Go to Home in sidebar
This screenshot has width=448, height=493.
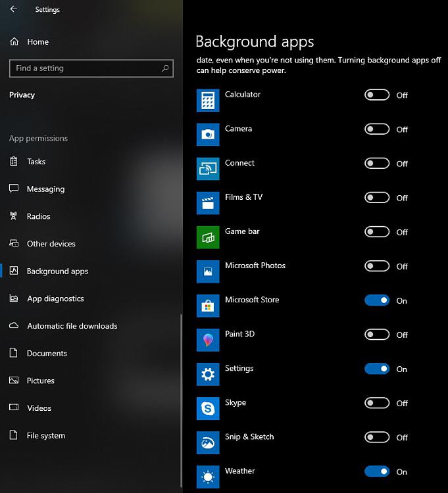pyautogui.click(x=37, y=42)
